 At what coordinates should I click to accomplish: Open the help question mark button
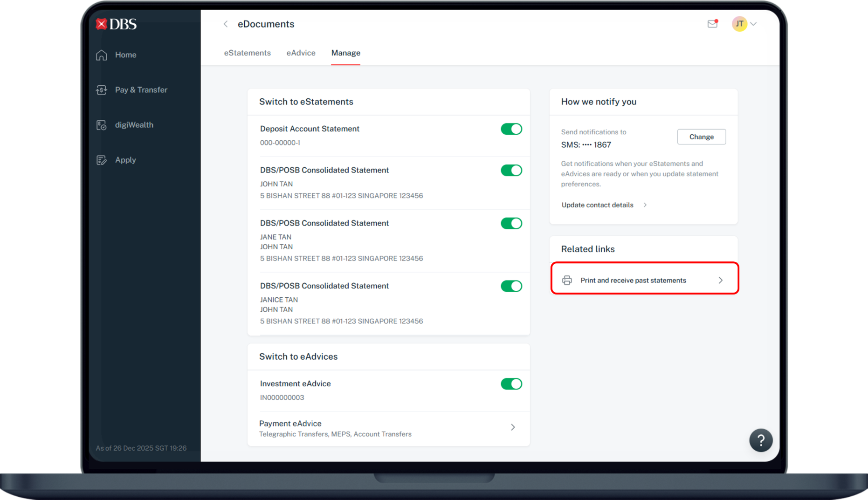(760, 440)
